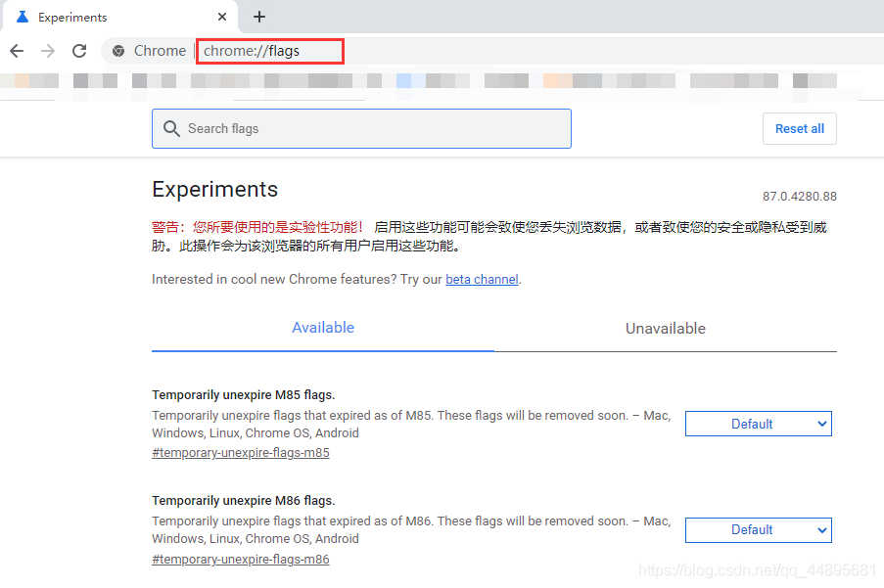Click the Search flags input field

361,129
